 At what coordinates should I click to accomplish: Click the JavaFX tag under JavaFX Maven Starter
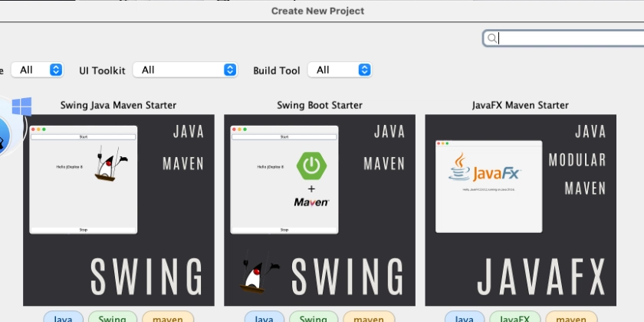pos(515,318)
